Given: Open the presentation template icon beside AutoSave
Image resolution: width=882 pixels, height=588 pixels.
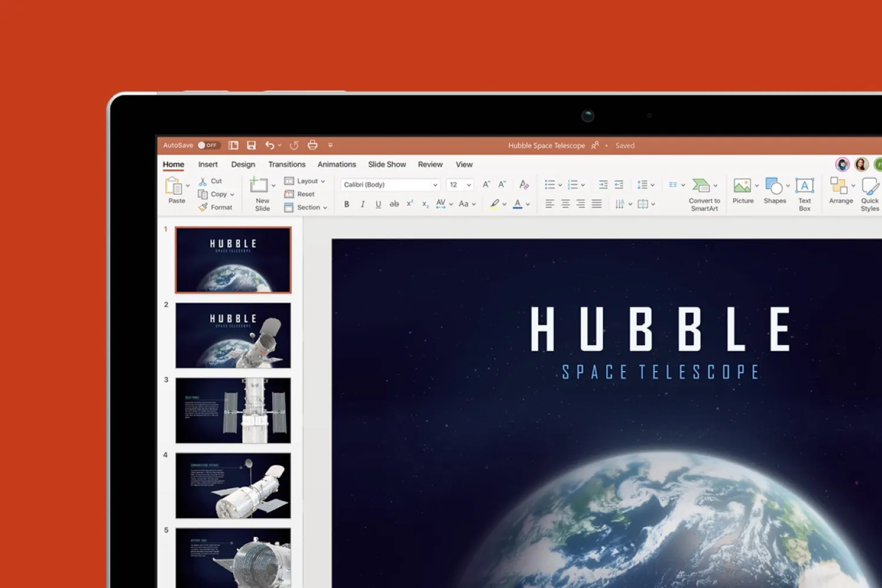Looking at the screenshot, I should 233,145.
